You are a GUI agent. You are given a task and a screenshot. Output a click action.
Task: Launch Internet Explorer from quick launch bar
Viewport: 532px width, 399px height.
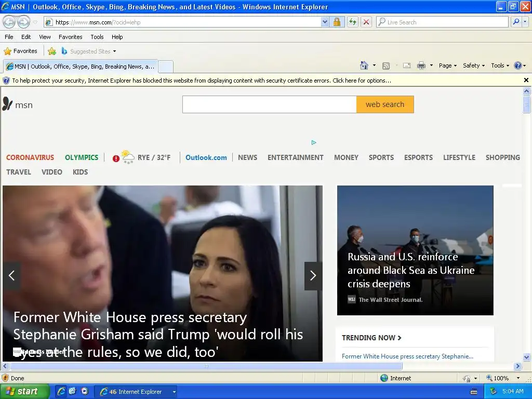tap(61, 391)
